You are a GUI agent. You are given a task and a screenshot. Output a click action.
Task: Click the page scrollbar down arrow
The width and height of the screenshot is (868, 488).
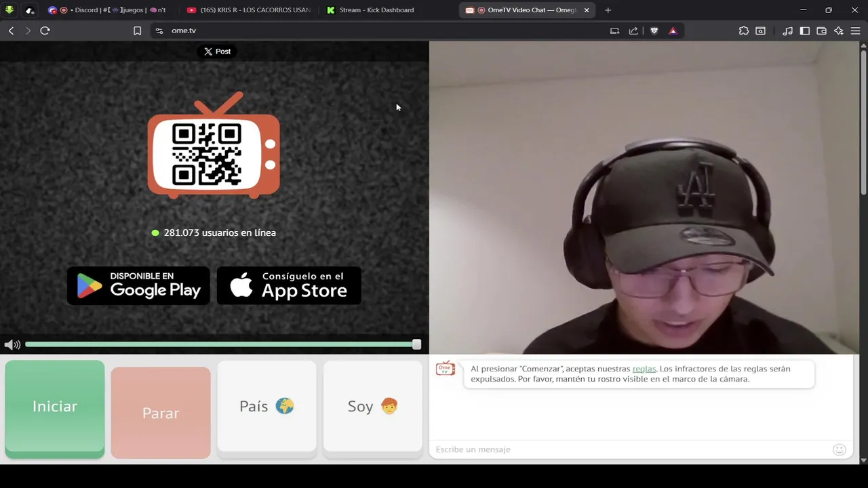(863, 460)
